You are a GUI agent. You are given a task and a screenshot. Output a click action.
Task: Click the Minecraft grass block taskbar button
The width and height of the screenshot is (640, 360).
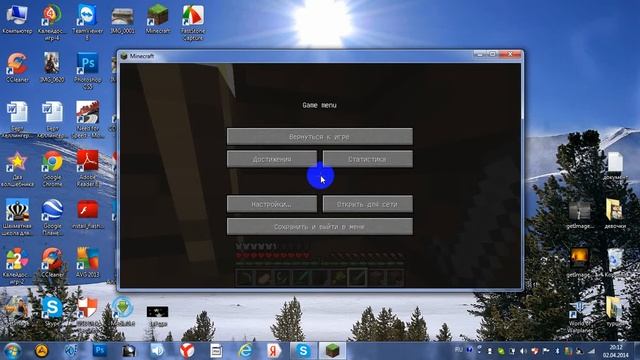(332, 351)
